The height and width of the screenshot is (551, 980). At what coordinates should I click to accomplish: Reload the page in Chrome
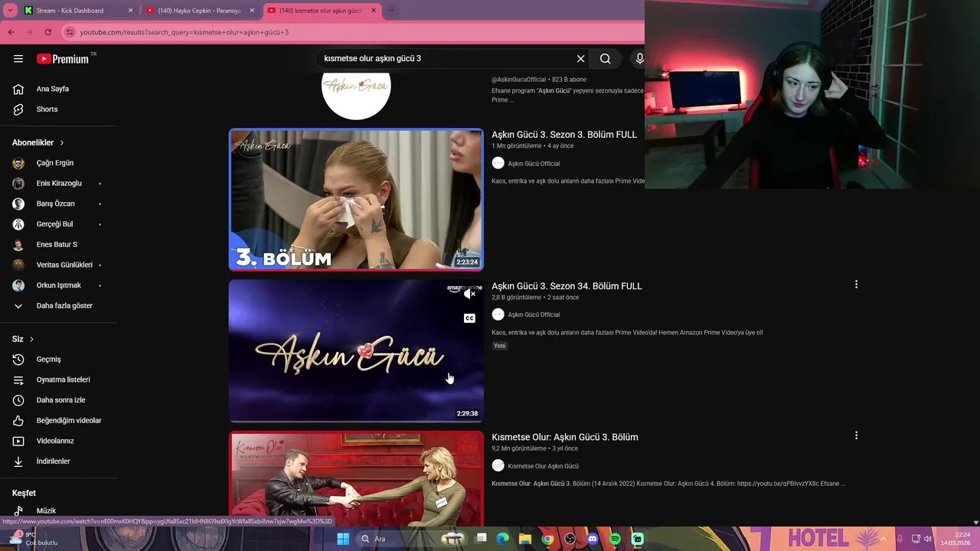[47, 32]
